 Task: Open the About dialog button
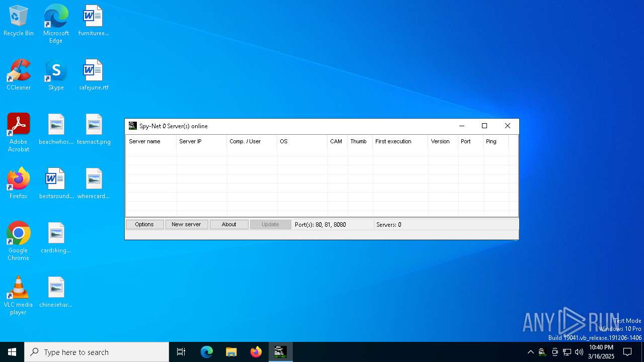pyautogui.click(x=229, y=224)
